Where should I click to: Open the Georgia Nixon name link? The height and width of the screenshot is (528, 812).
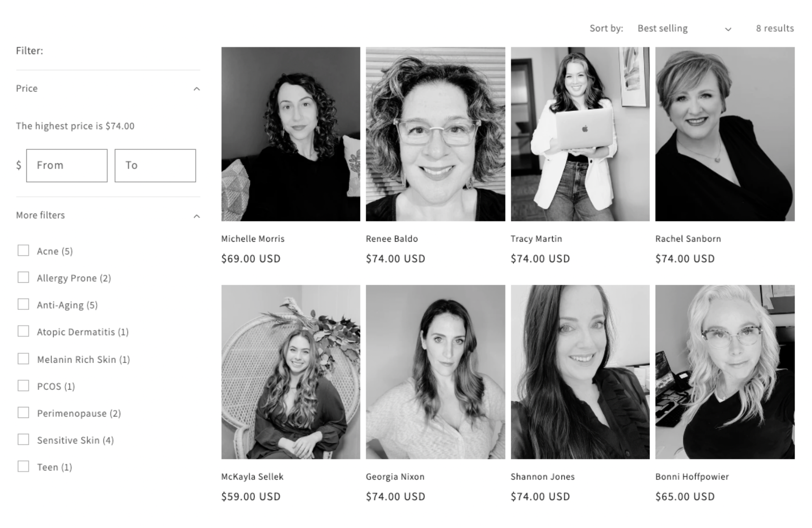(395, 477)
